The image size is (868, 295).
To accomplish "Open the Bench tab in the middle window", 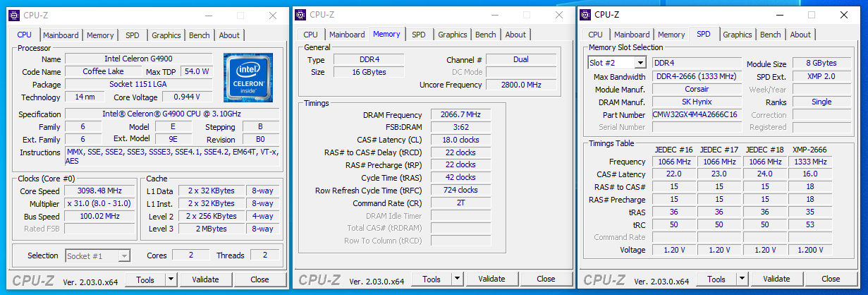I will pyautogui.click(x=486, y=35).
